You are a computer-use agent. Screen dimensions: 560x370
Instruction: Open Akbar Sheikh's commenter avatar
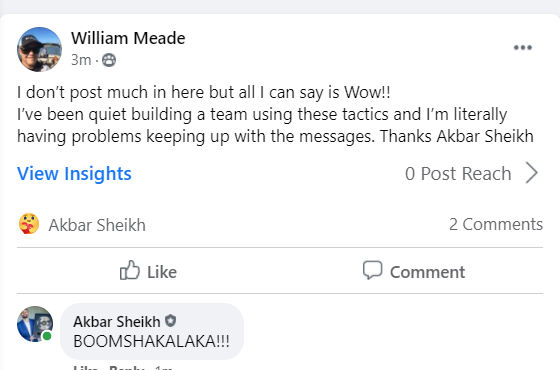[35, 324]
